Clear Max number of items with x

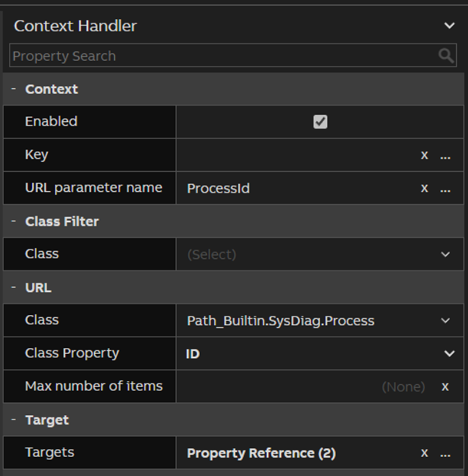click(x=445, y=387)
